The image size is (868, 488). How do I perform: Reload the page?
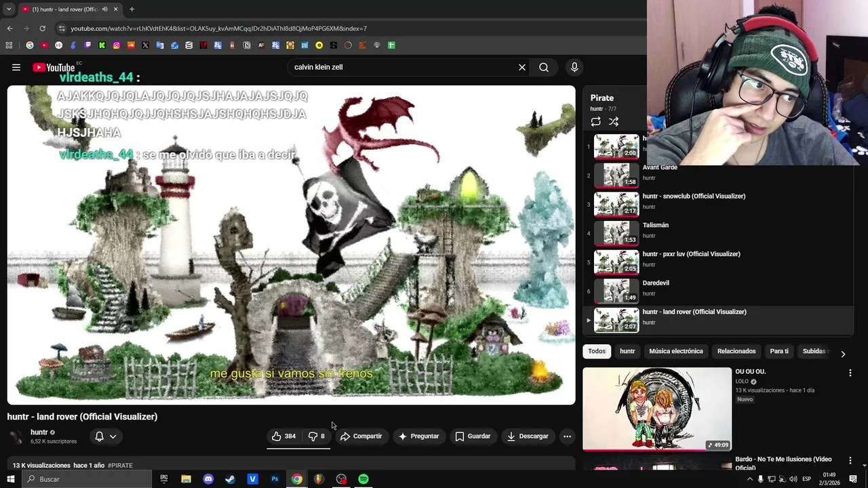[42, 28]
